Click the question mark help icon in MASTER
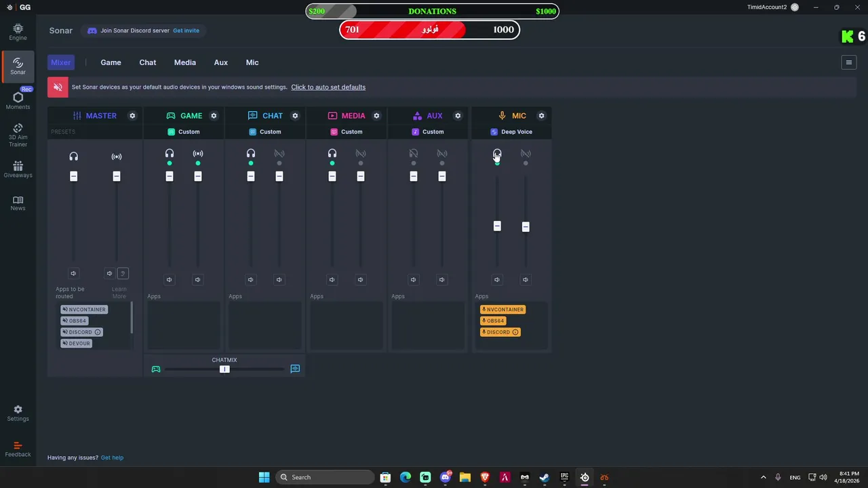 tap(123, 273)
